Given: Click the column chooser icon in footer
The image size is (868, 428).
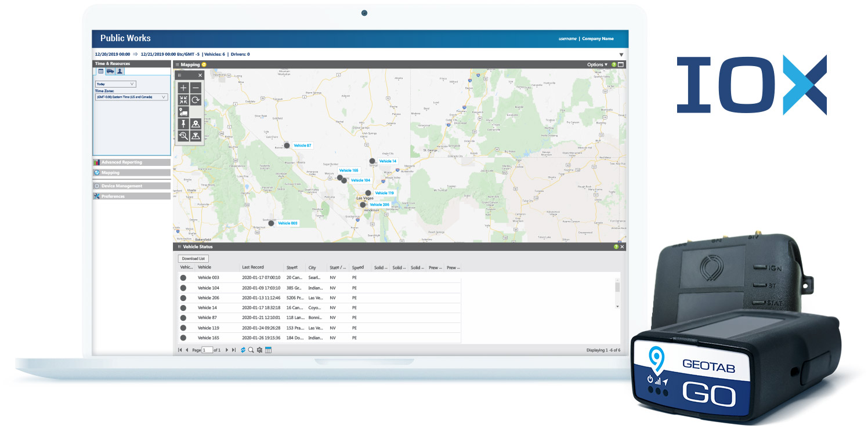Looking at the screenshot, I should pyautogui.click(x=268, y=350).
